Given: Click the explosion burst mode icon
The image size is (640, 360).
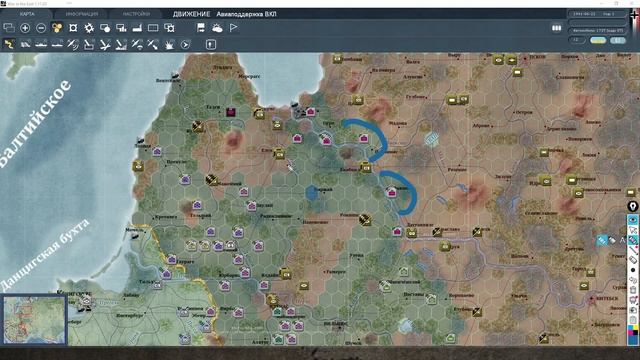Looking at the screenshot, I should coord(169,44).
